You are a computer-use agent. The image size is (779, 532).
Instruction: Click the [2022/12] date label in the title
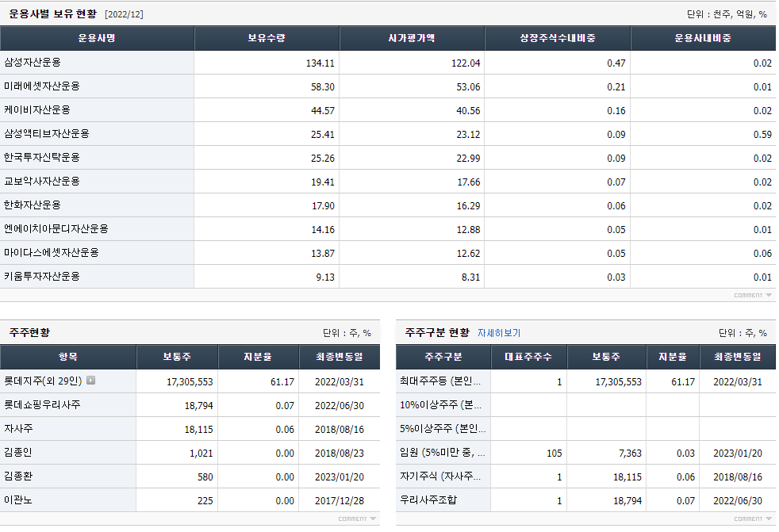click(x=124, y=14)
